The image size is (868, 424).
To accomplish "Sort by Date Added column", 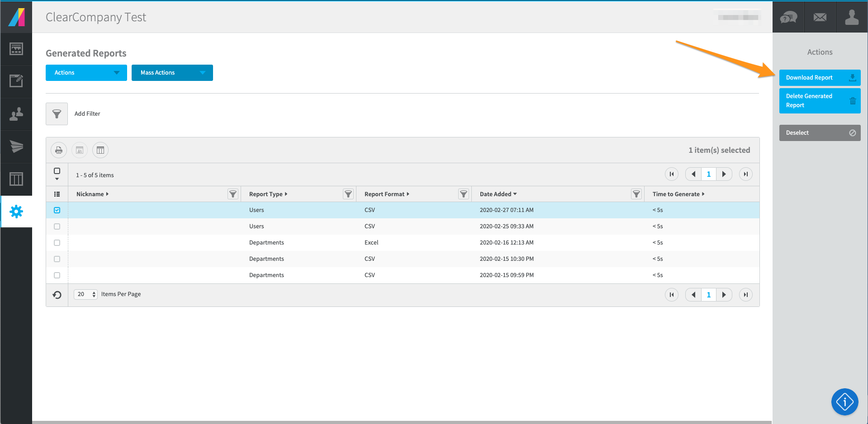I will coord(498,194).
